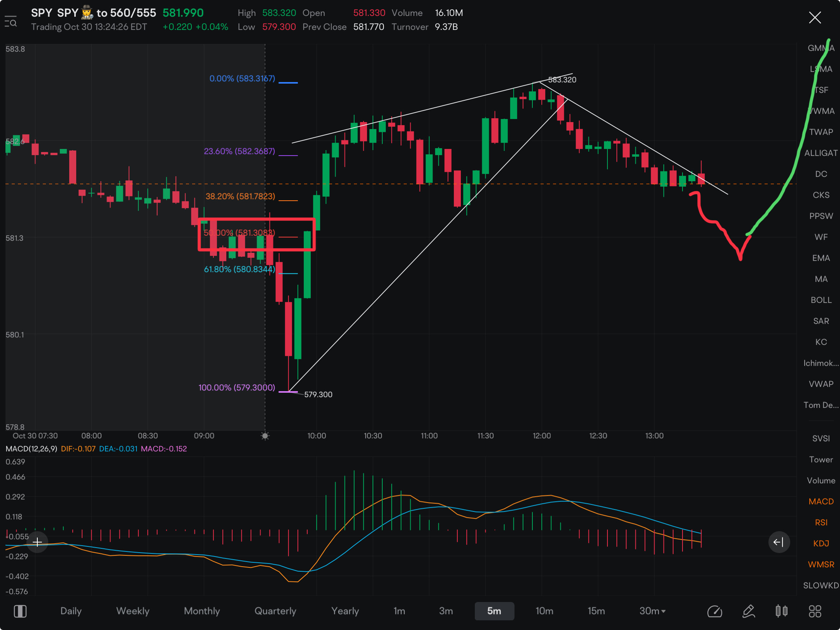Viewport: 840px width, 630px height.
Task: Select the Volume sub-indicator
Action: (821, 481)
